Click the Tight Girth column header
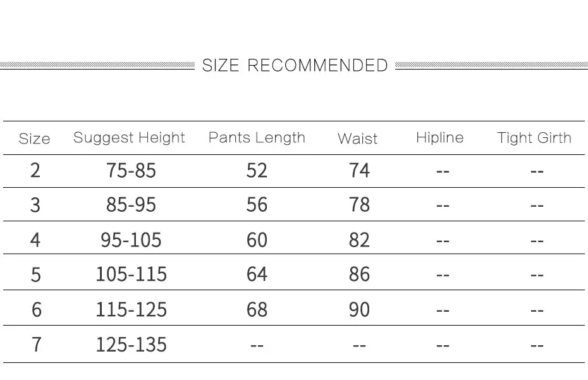This screenshot has height=380, width=588. pos(534,138)
